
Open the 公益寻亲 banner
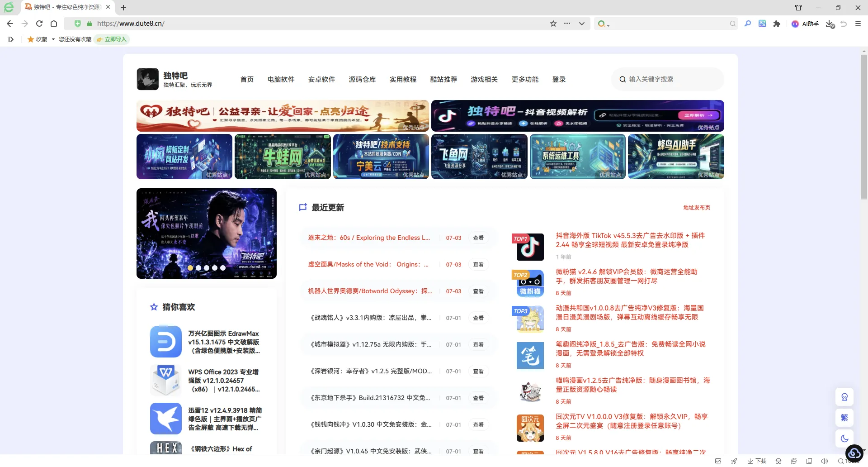tap(283, 116)
